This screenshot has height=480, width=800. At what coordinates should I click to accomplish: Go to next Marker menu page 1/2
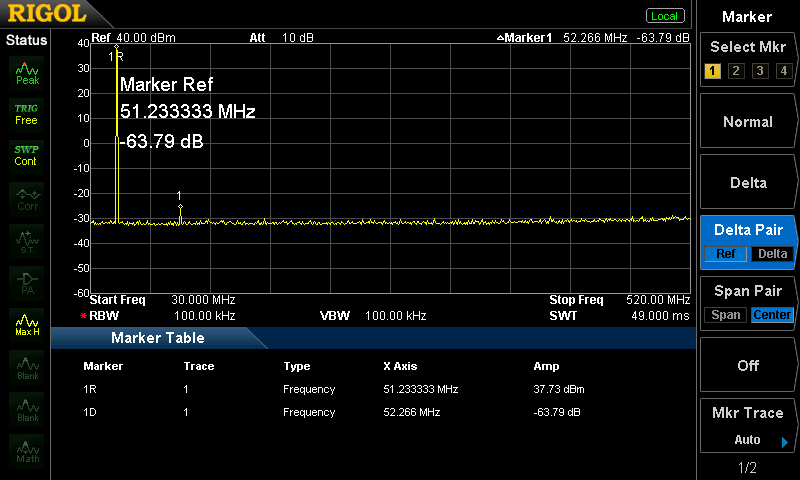point(748,468)
